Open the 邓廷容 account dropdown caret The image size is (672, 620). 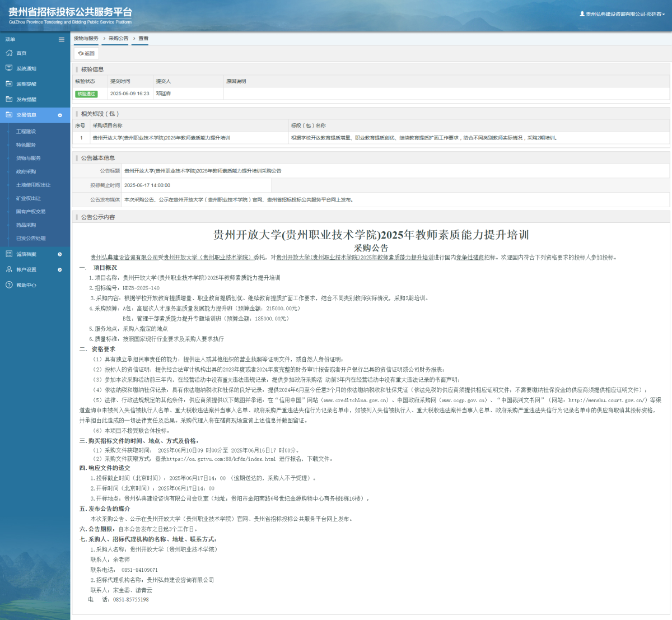point(664,15)
